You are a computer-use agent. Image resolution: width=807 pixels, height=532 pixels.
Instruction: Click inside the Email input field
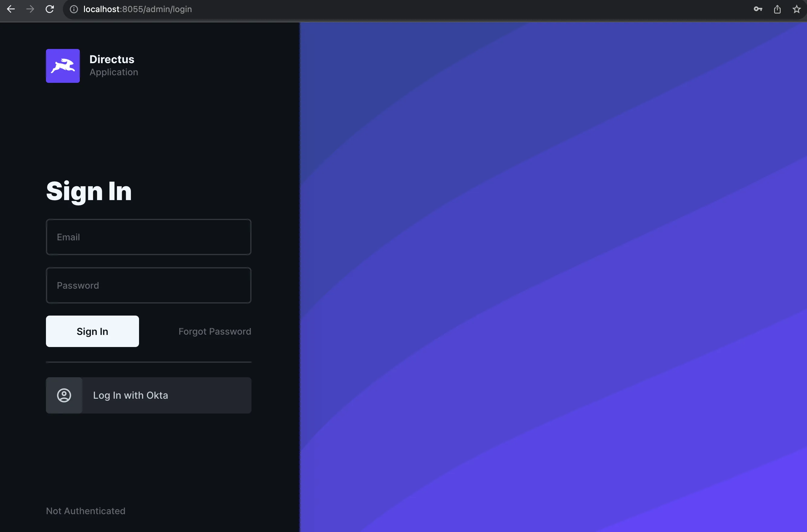tap(149, 237)
